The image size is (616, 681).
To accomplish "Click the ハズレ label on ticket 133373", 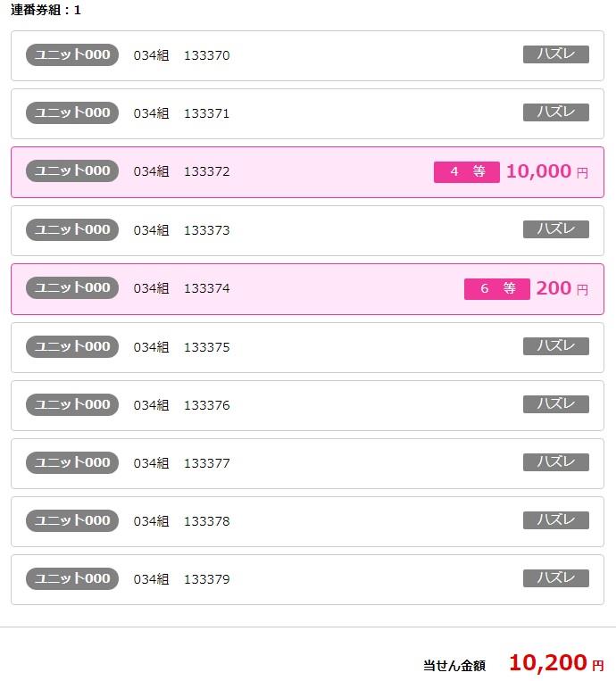I will coord(555,229).
